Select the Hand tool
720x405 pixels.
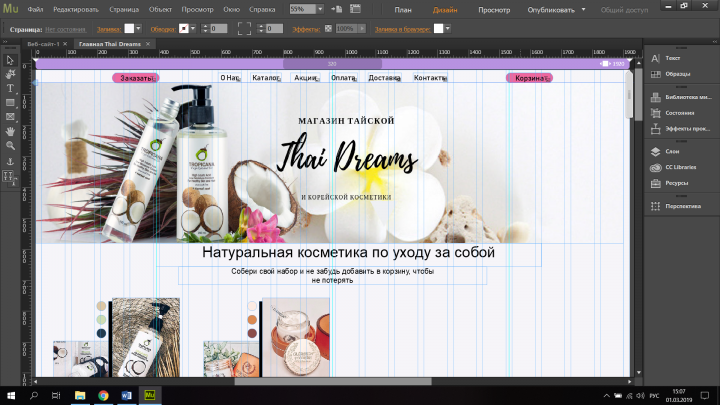[x=10, y=131]
